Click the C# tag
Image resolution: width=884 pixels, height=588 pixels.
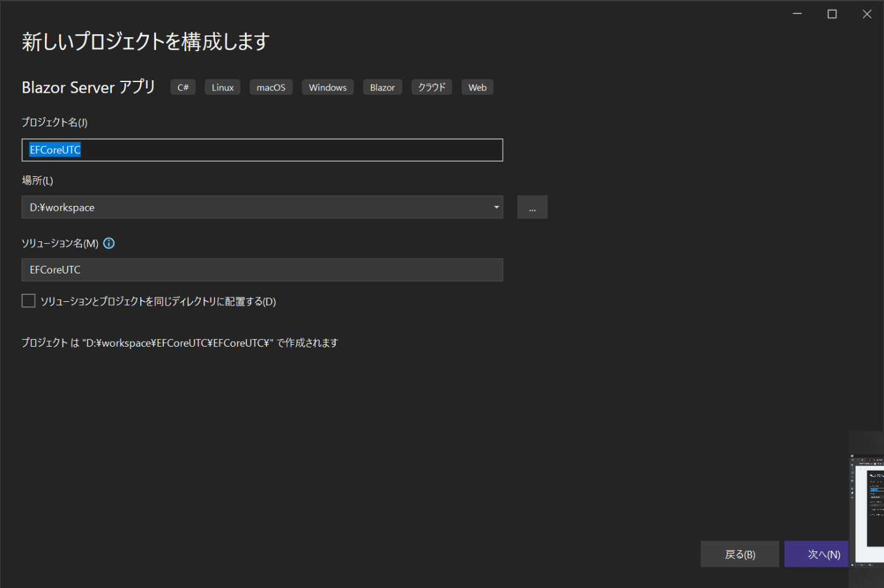(183, 87)
